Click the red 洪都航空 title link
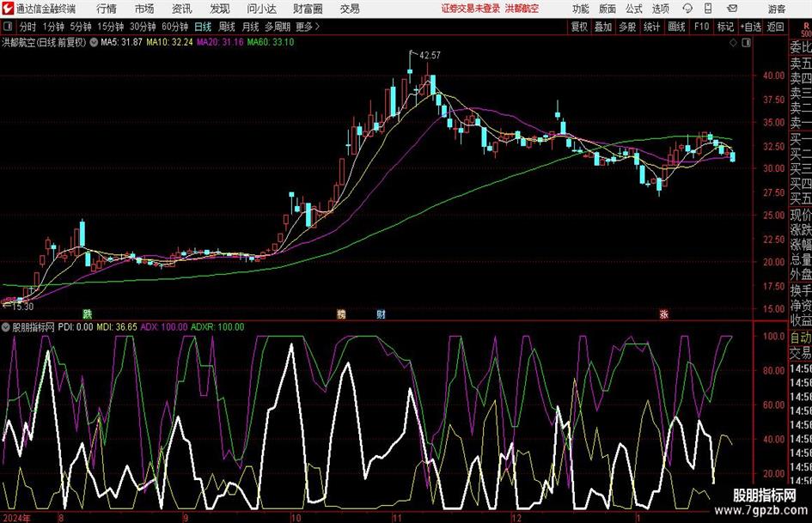Image resolution: width=812 pixels, height=523 pixels. 522,9
